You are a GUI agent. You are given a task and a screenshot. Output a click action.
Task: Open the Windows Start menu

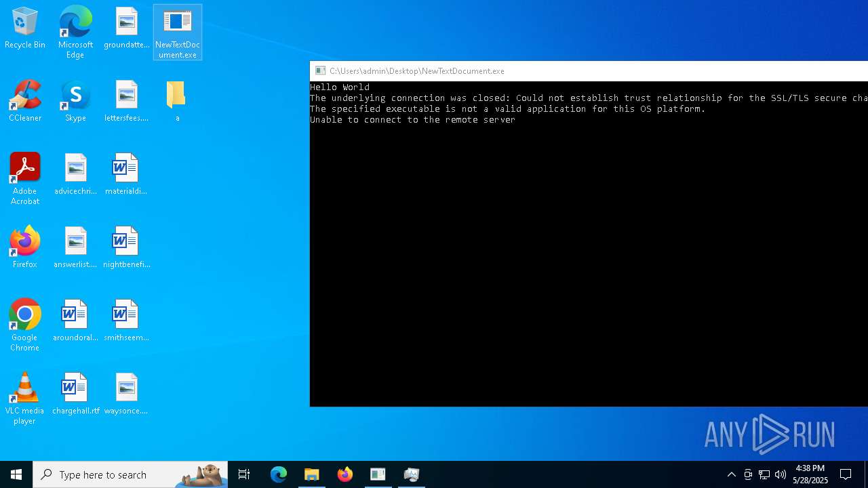pyautogui.click(x=16, y=474)
